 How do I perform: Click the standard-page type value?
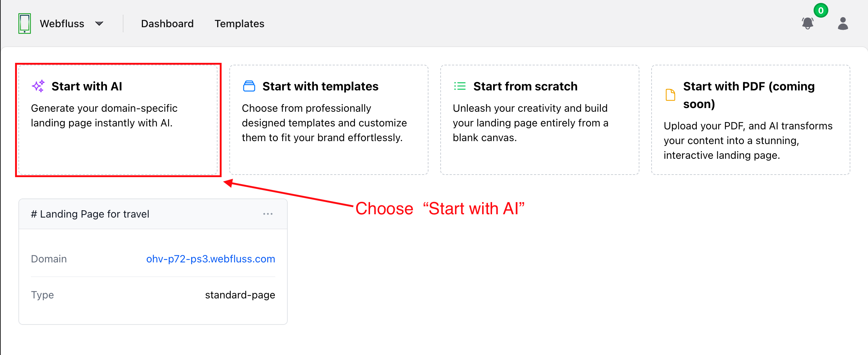point(240,295)
